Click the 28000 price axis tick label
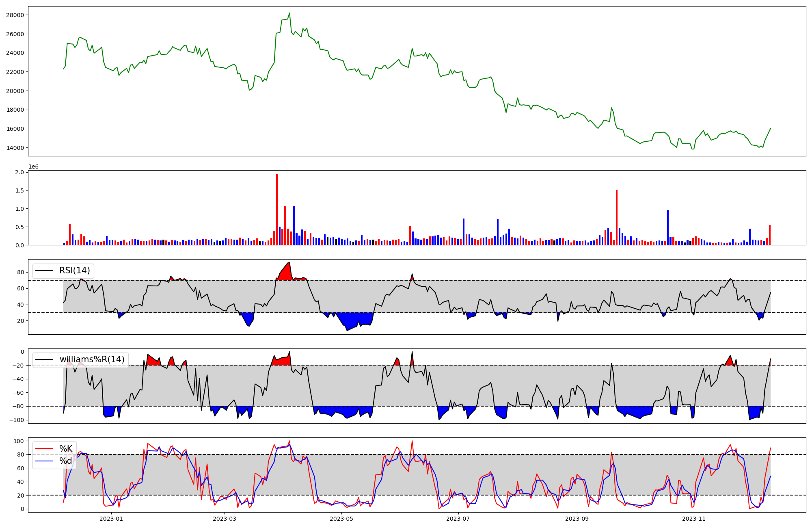 [x=15, y=15]
